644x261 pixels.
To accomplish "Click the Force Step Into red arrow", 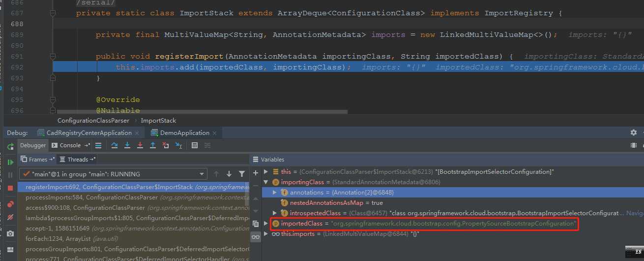I will (x=140, y=145).
